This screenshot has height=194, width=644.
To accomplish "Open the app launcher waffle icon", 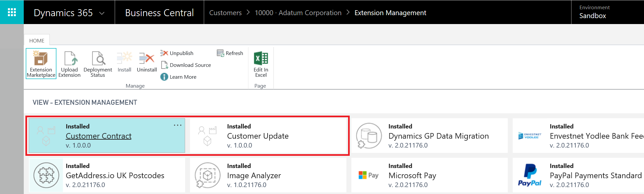I will [12, 12].
